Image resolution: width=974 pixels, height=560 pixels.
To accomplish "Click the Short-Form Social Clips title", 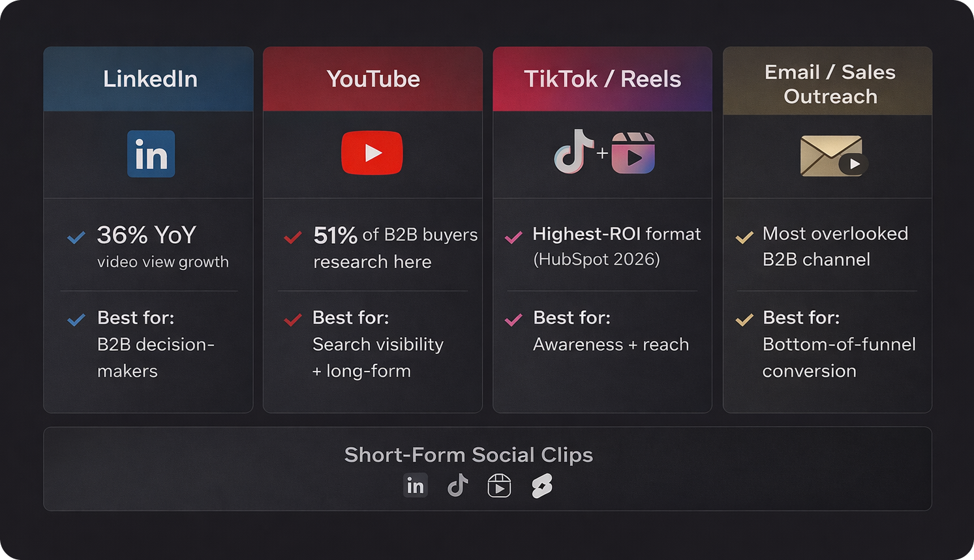I will [468, 454].
